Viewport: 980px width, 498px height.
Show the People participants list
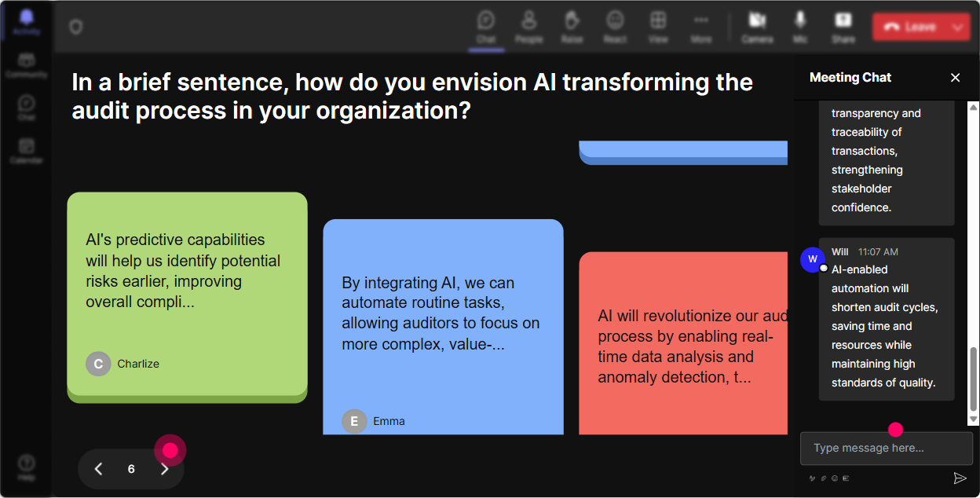tap(529, 27)
